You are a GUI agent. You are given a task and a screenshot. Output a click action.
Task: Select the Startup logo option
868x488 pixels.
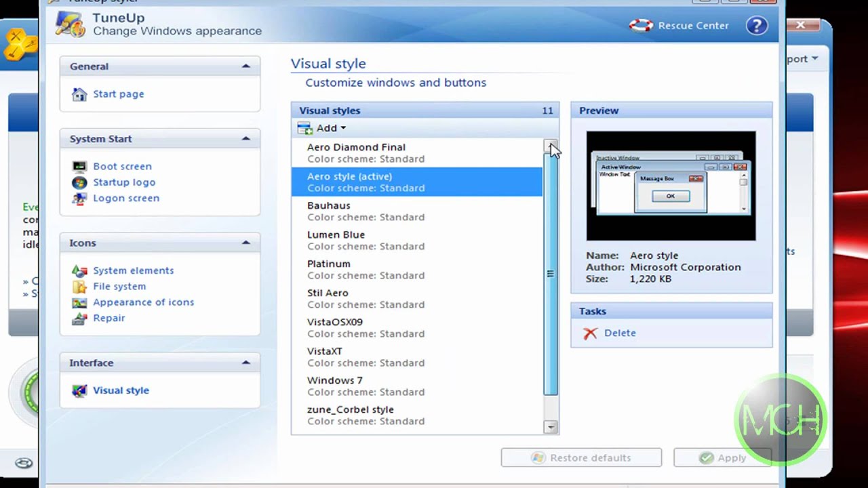[x=124, y=182]
